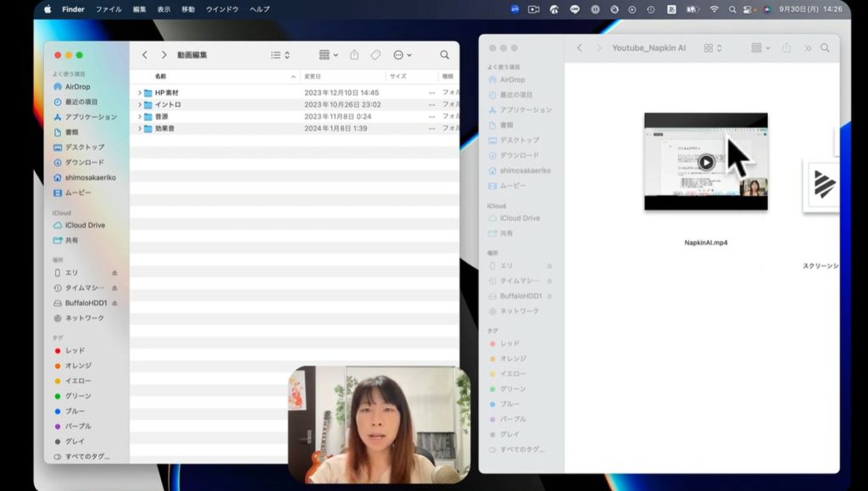The image size is (868, 491).
Task: Open Wi-Fi status in the menu bar
Action: tap(714, 9)
